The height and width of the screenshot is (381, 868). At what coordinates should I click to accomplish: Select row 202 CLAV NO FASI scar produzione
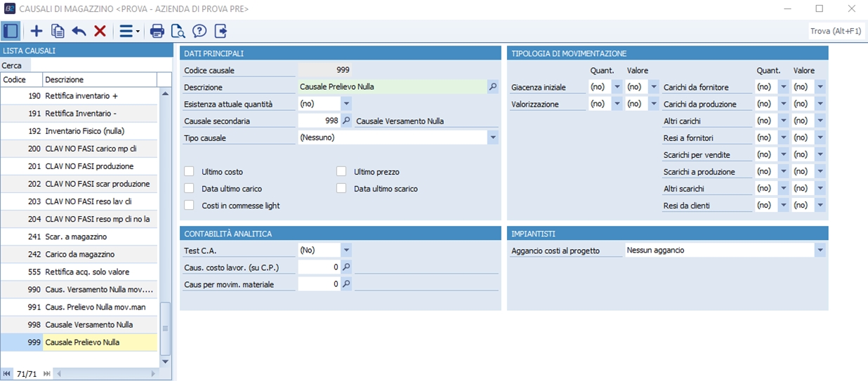click(79, 184)
